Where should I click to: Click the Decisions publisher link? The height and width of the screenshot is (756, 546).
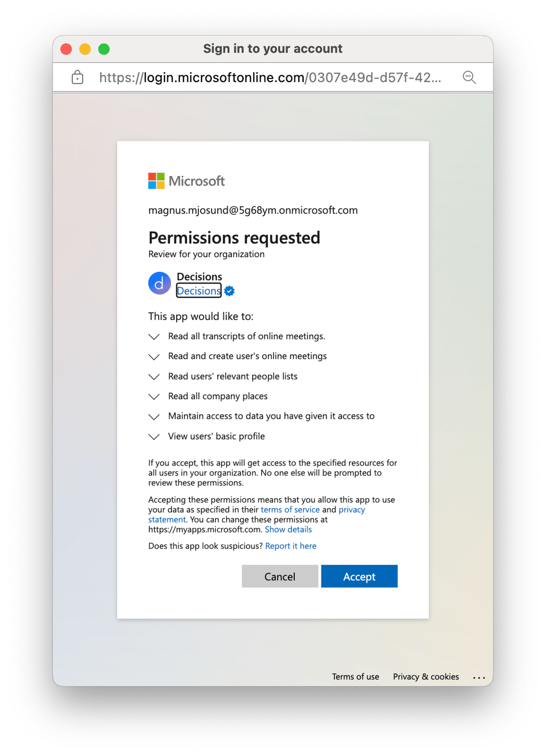(199, 290)
